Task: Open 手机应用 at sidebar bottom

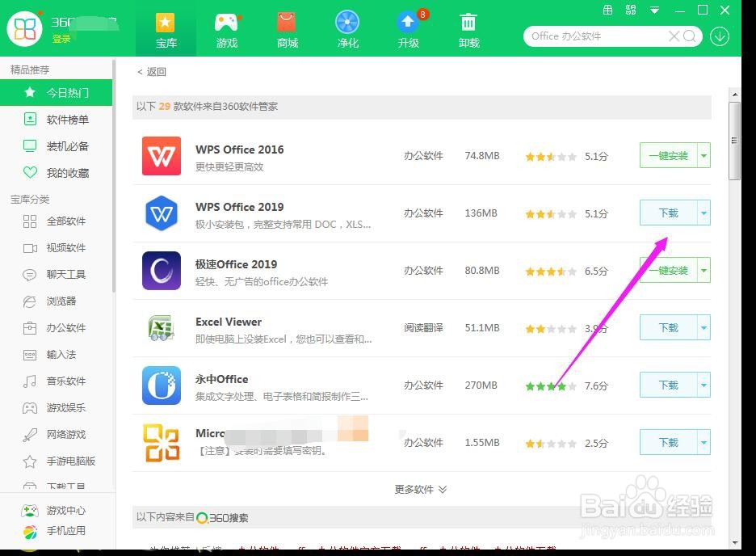Action: pyautogui.click(x=54, y=531)
